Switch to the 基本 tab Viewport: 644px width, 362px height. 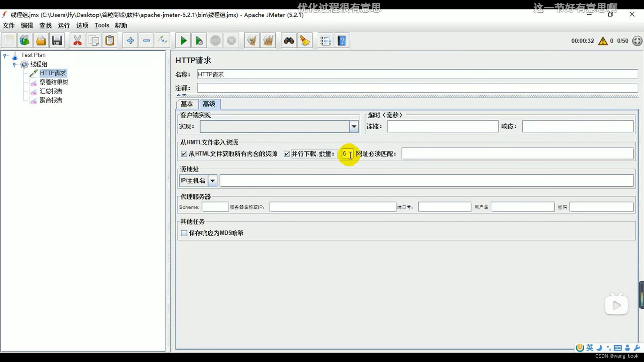pyautogui.click(x=187, y=104)
